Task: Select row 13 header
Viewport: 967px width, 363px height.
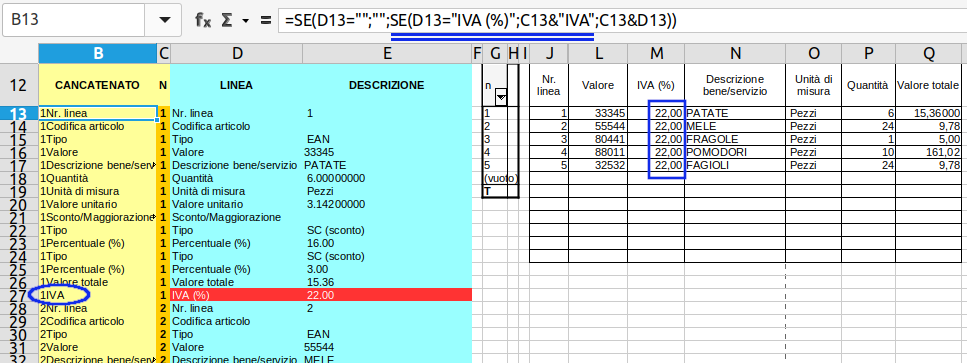Action: click(19, 113)
